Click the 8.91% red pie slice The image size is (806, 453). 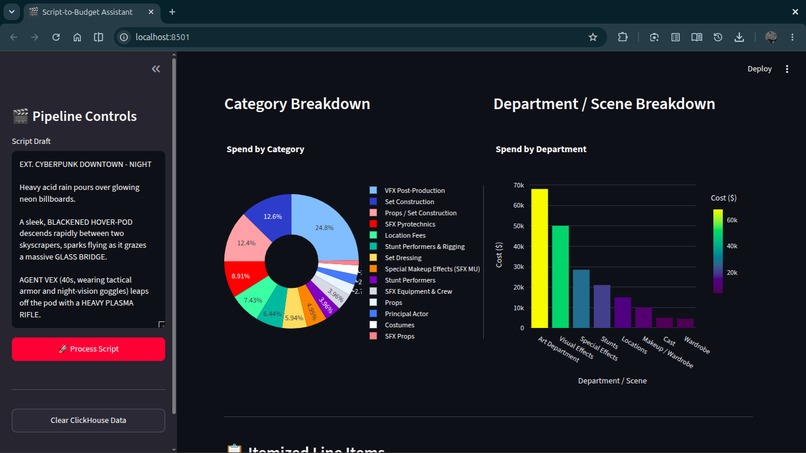(242, 277)
